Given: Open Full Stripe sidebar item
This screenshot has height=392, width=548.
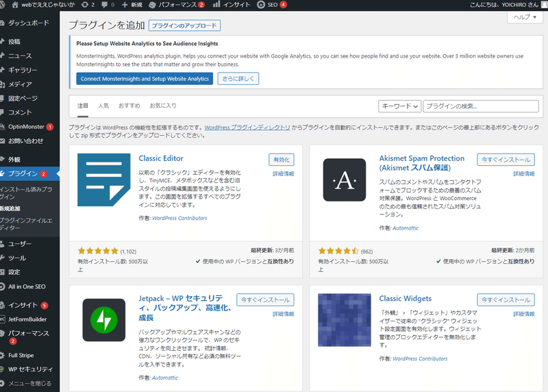Looking at the screenshot, I should click(21, 355).
